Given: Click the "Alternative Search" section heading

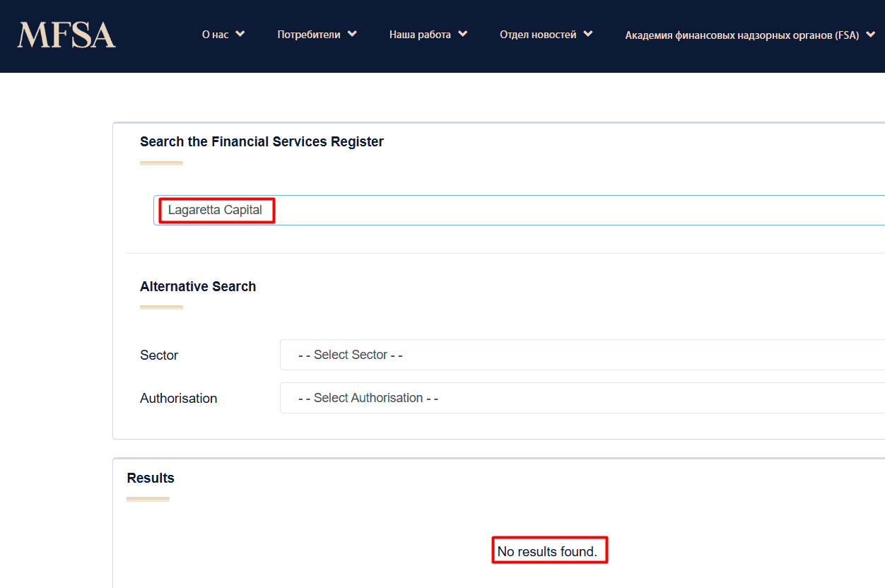Looking at the screenshot, I should (x=198, y=287).
